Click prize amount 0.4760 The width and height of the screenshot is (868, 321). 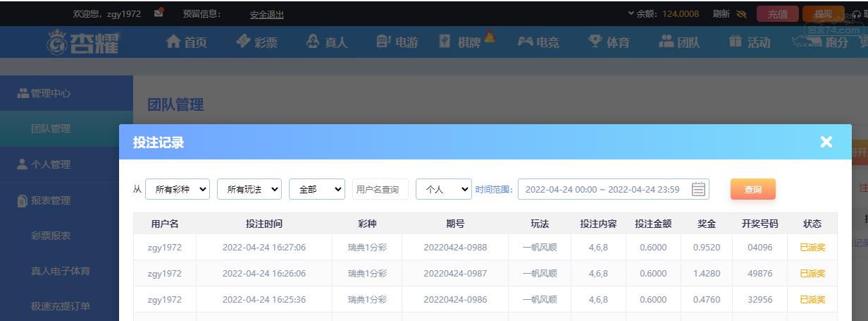[707, 300]
